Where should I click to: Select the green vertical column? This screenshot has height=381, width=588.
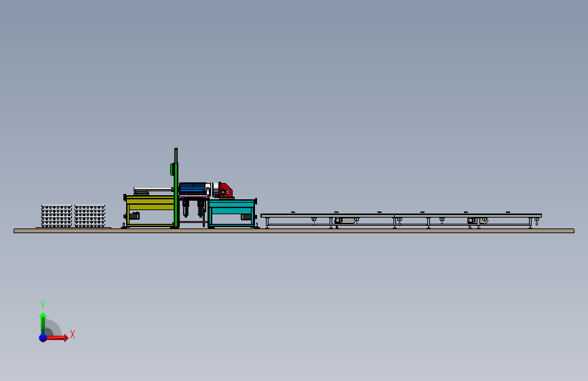coord(176,195)
